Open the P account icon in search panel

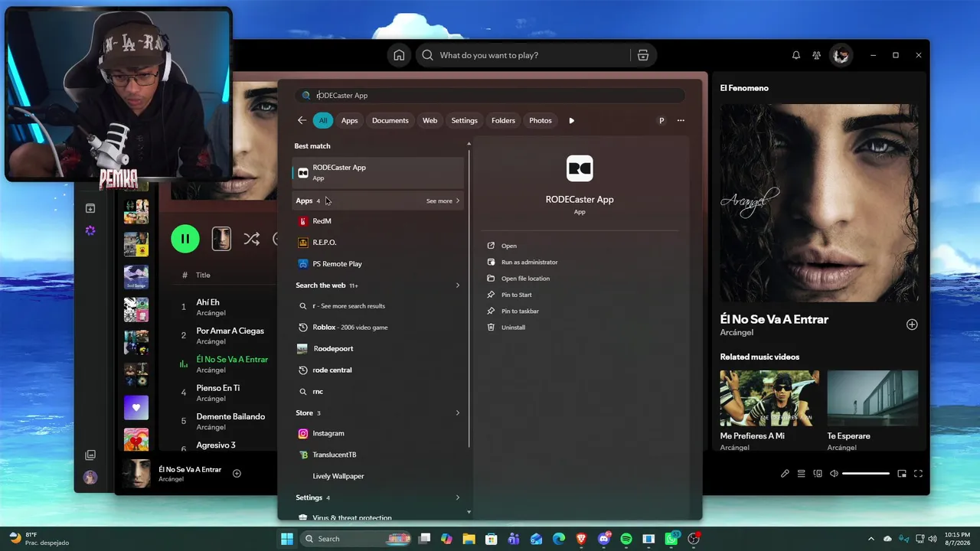[x=661, y=120]
